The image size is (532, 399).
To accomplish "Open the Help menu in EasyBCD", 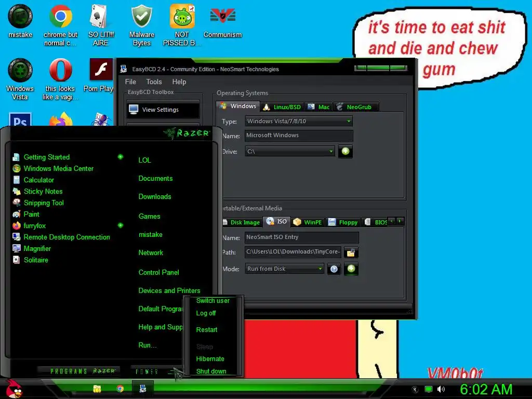I will pos(179,82).
